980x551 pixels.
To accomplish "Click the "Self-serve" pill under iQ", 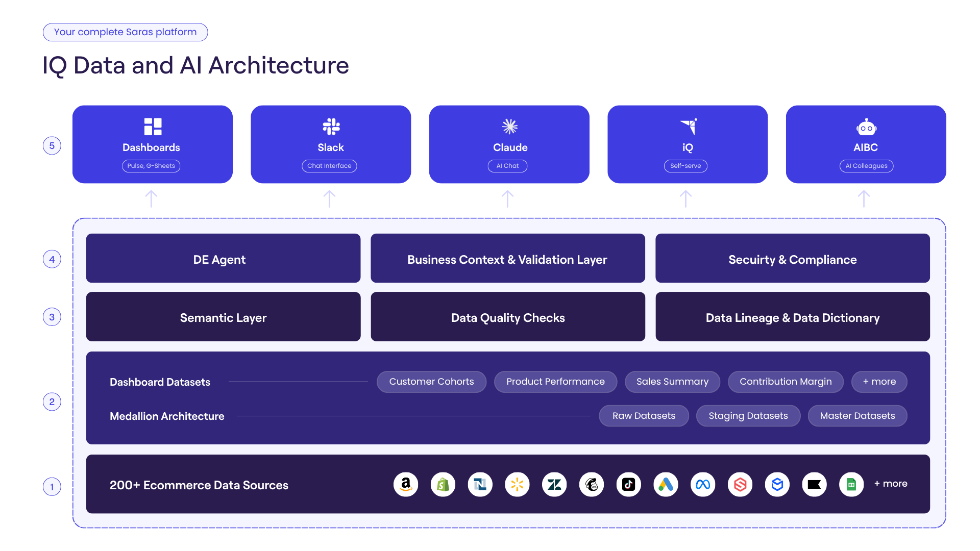I will point(685,166).
